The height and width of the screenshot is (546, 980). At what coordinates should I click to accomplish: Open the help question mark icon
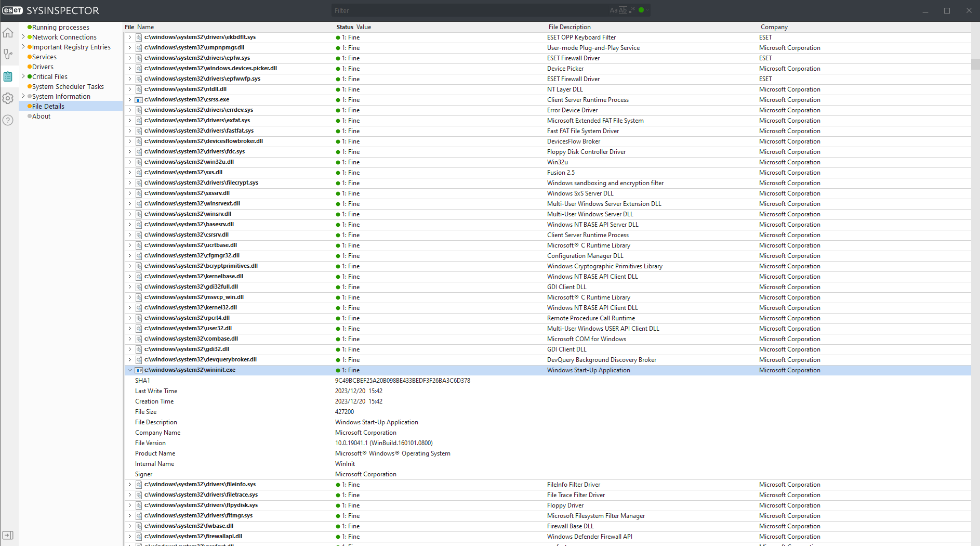8,120
